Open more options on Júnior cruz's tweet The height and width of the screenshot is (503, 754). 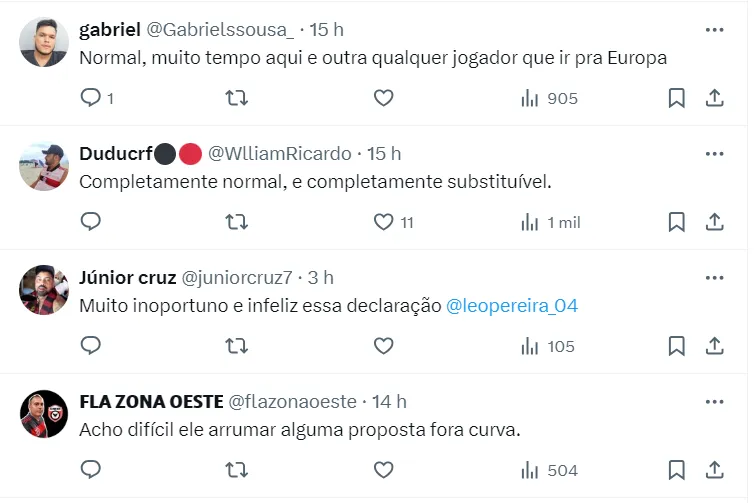(x=714, y=278)
